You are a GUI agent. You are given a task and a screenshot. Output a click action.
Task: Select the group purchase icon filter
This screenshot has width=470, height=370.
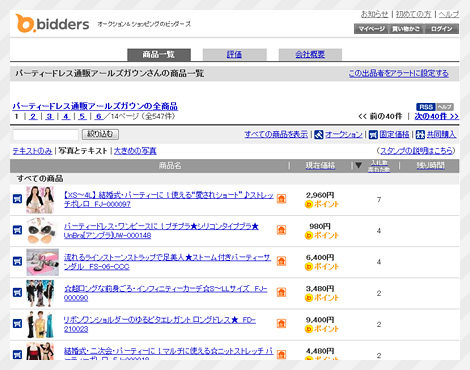(x=420, y=134)
